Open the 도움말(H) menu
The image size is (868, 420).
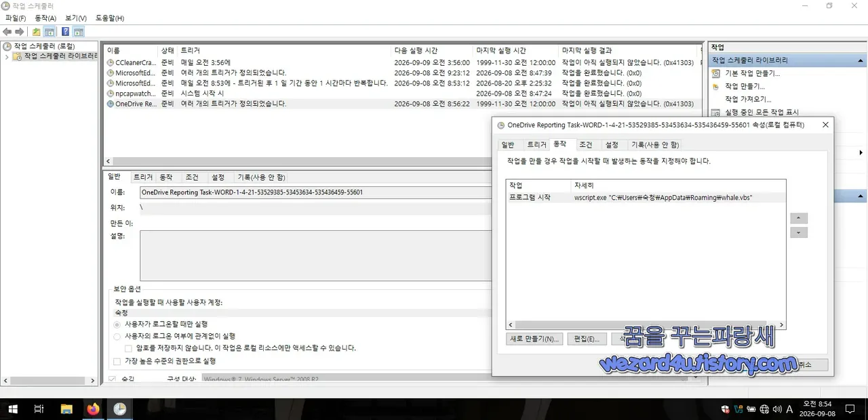click(110, 18)
